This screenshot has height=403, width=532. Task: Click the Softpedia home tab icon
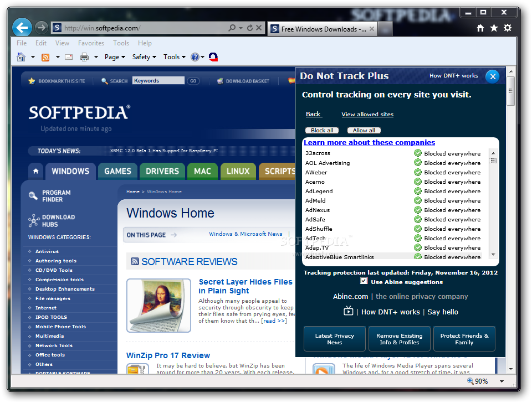(35, 171)
